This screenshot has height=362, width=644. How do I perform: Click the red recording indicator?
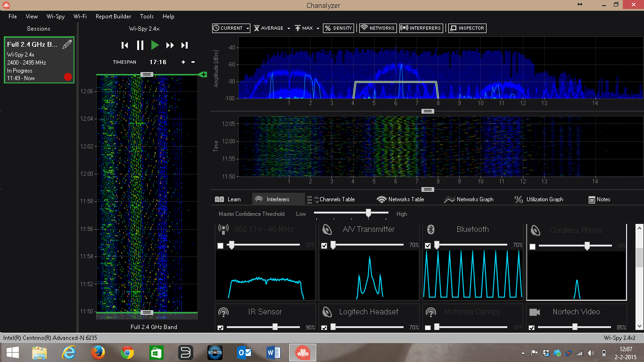pyautogui.click(x=68, y=77)
